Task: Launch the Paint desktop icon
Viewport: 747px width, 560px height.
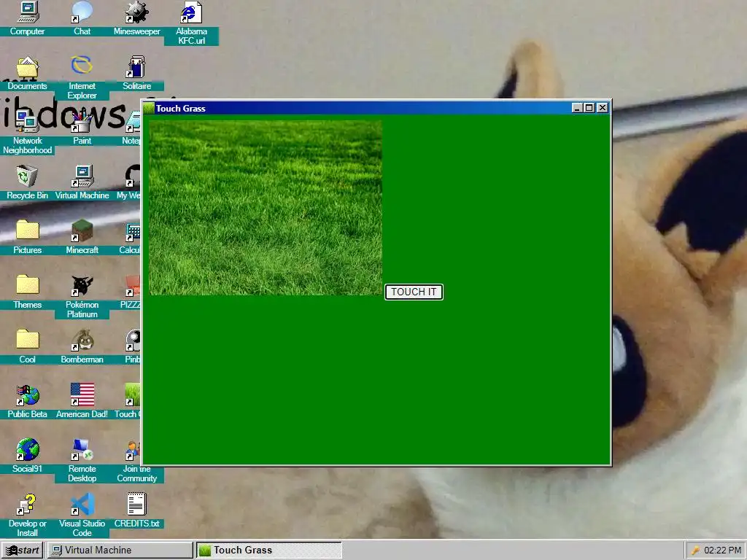Action: [82, 128]
